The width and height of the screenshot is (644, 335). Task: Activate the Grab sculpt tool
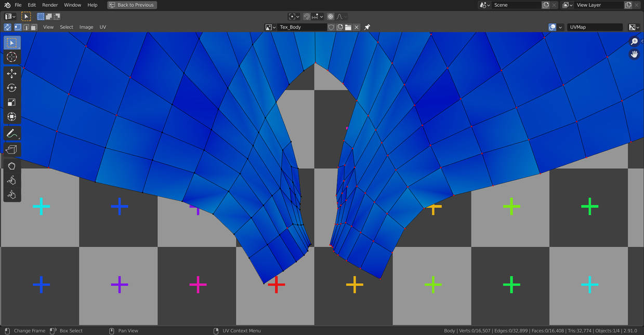(11, 166)
